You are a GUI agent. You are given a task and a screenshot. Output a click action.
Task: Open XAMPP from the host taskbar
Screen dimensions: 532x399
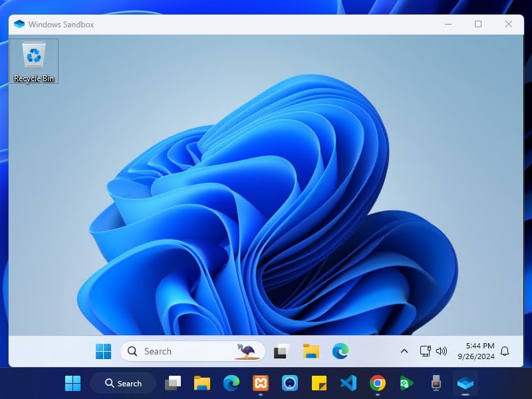(261, 383)
